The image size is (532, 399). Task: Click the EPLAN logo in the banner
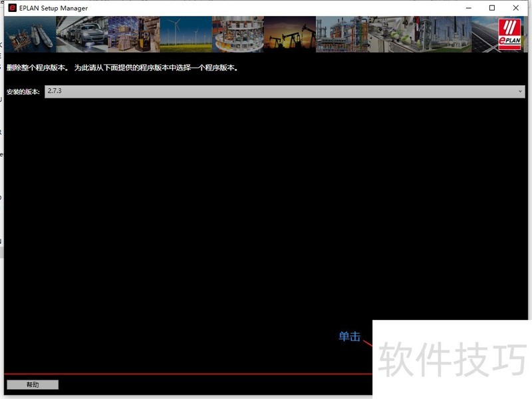point(511,35)
